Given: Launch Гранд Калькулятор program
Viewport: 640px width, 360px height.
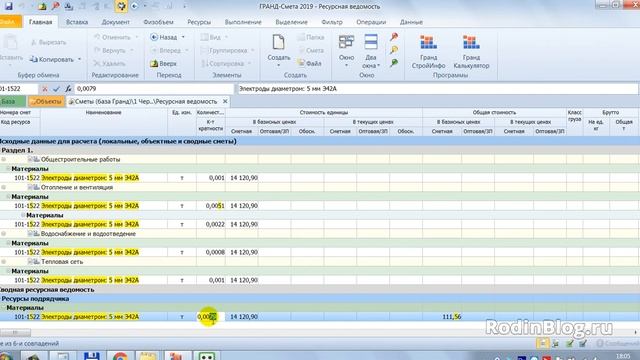Looking at the screenshot, I should coord(471,51).
